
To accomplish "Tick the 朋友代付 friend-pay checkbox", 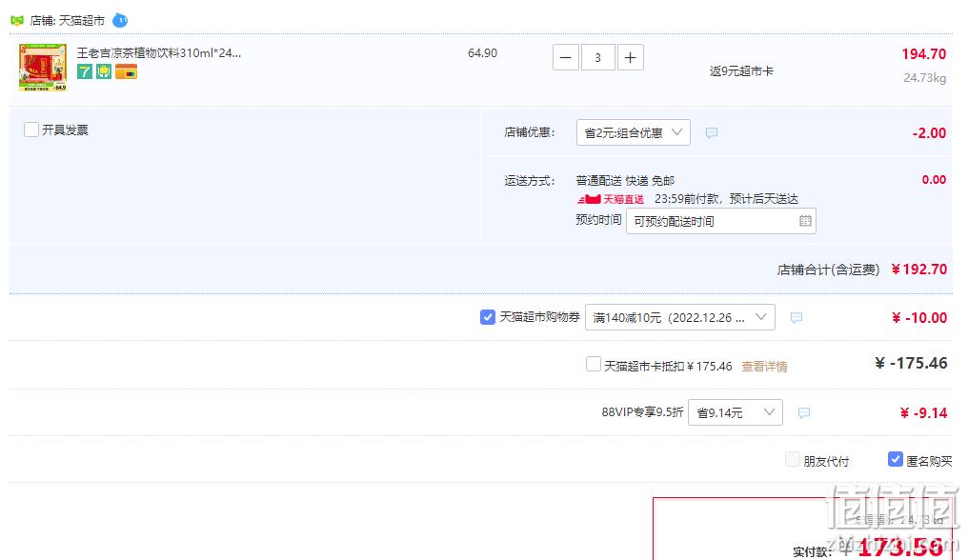I will 793,459.
